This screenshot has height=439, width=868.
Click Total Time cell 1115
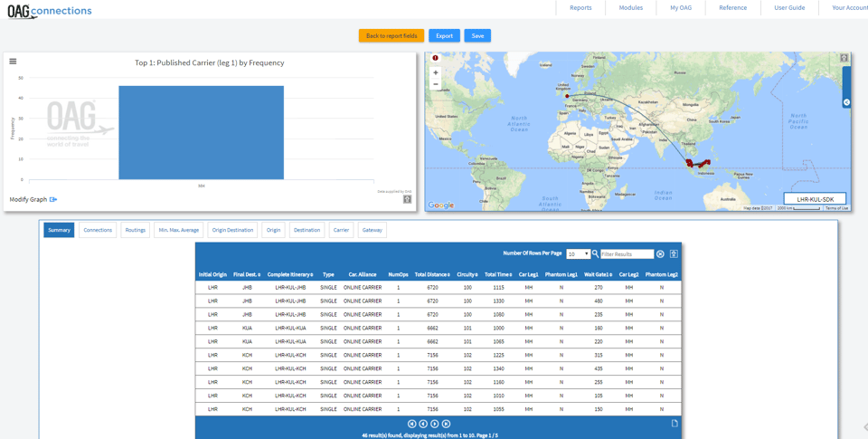pyautogui.click(x=497, y=288)
